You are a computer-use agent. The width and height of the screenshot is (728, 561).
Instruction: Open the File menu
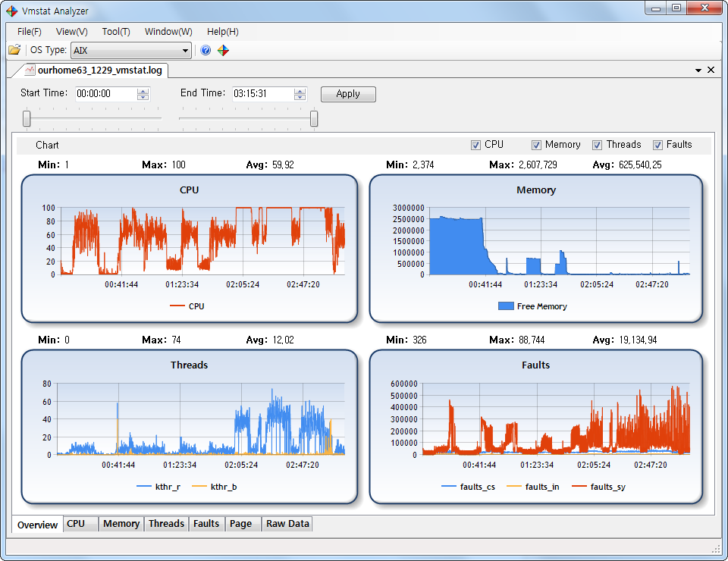(28, 31)
